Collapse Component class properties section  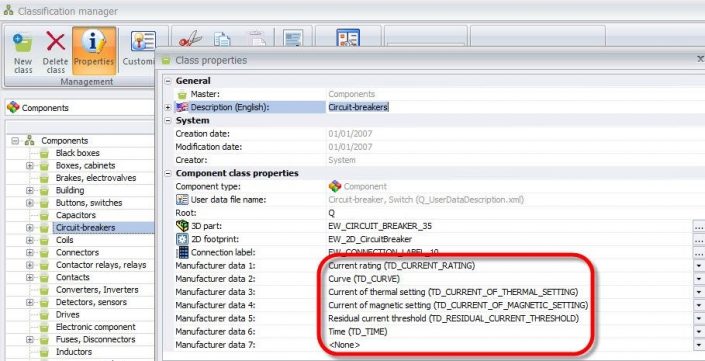(168, 173)
